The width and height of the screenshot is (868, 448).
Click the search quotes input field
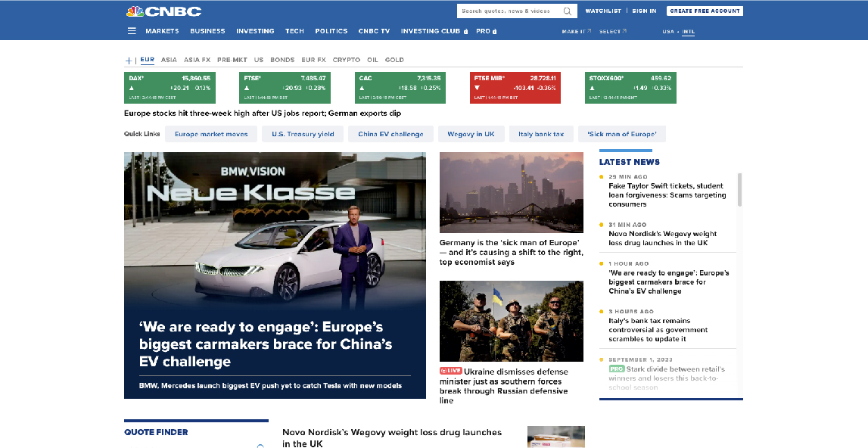pos(507,11)
